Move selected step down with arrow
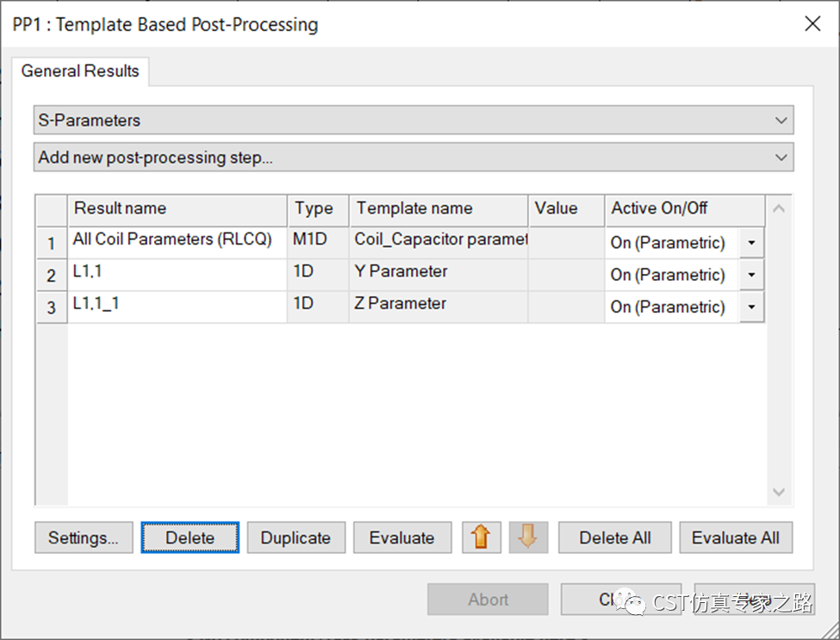This screenshot has height=640, width=840. click(528, 537)
